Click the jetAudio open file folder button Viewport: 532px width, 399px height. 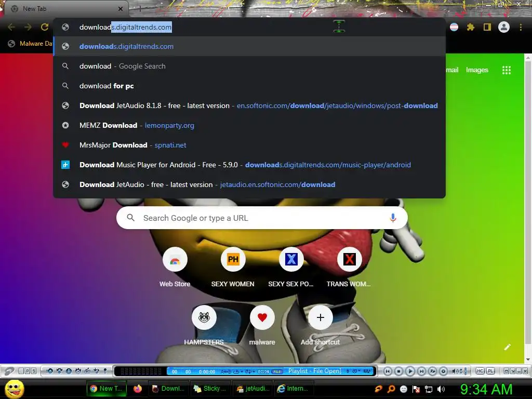[433, 371]
